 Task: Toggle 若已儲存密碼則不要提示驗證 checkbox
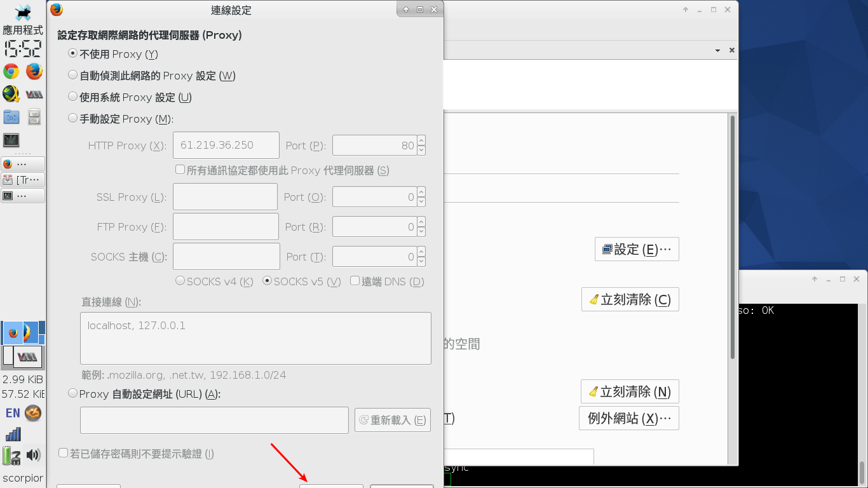[x=137, y=454]
